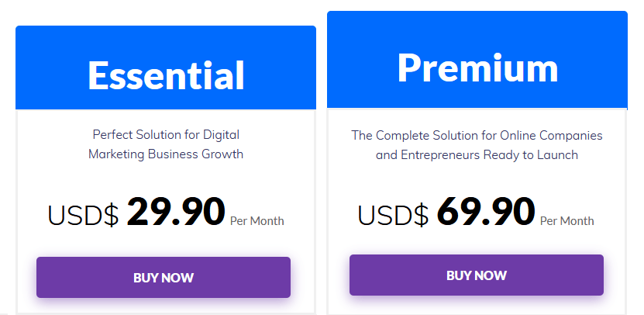
Task: Select the Premium plan title
Action: (x=477, y=67)
